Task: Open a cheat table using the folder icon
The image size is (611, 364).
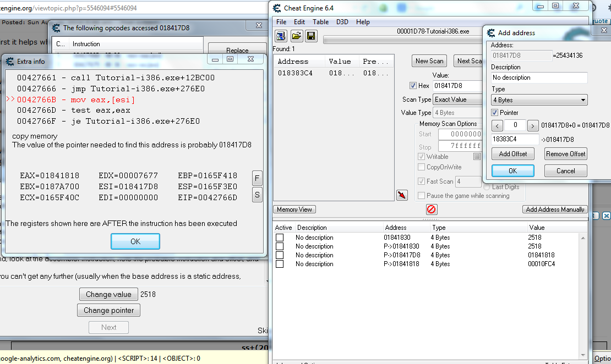Action: click(x=296, y=36)
